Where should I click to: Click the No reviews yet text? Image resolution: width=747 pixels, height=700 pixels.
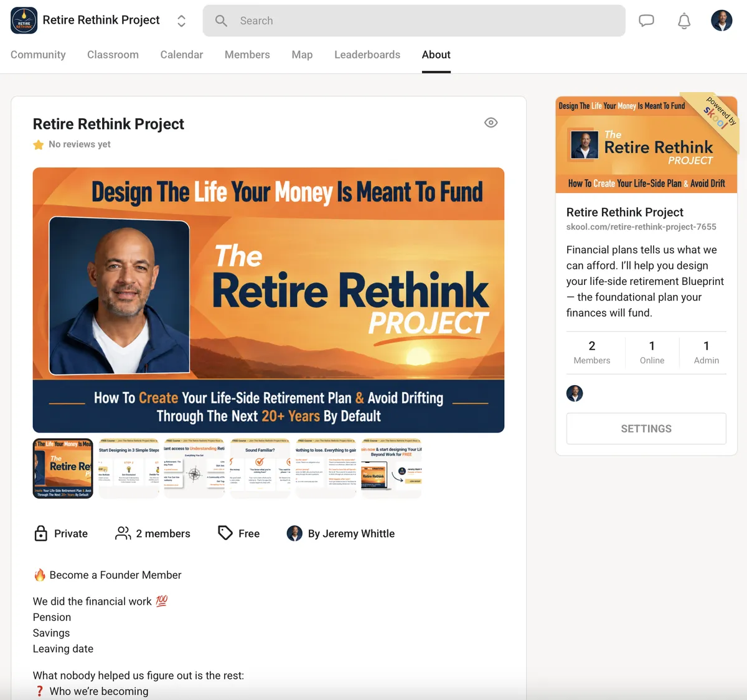click(80, 144)
